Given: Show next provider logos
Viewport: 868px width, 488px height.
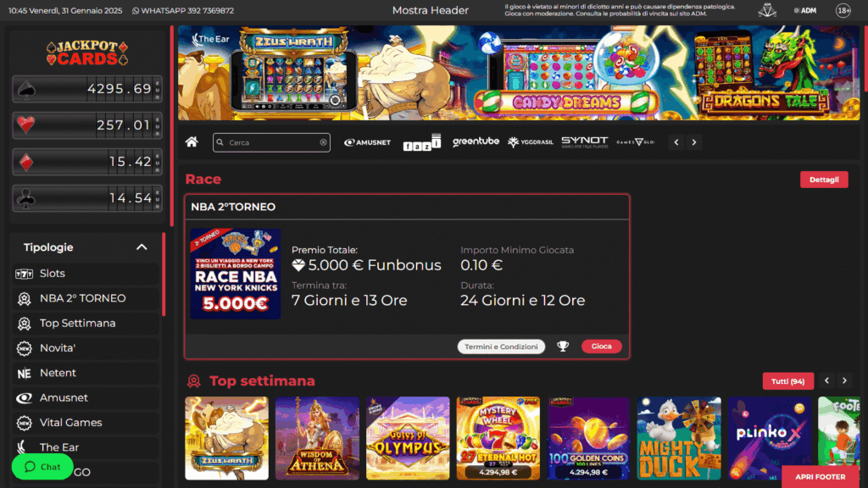Looking at the screenshot, I should [x=694, y=142].
